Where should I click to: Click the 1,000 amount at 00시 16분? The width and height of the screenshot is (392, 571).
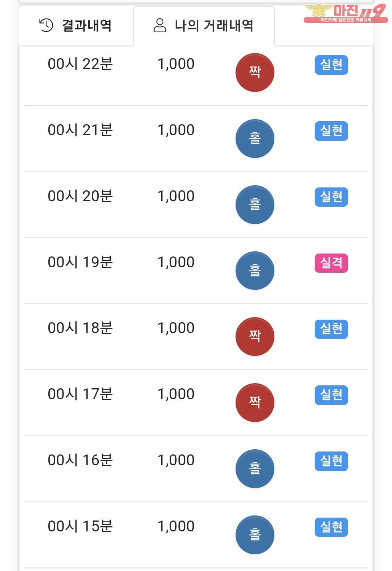(x=176, y=460)
